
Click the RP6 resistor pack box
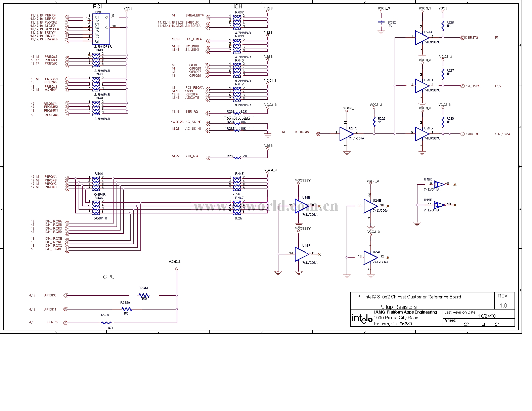pyautogui.click(x=101, y=29)
